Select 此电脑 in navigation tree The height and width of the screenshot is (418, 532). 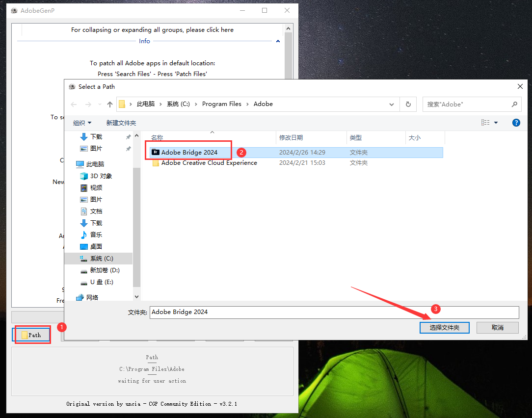point(95,164)
